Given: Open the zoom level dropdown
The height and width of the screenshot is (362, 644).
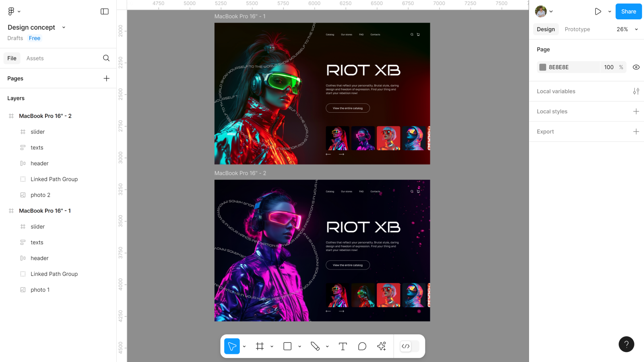Looking at the screenshot, I should click(627, 29).
